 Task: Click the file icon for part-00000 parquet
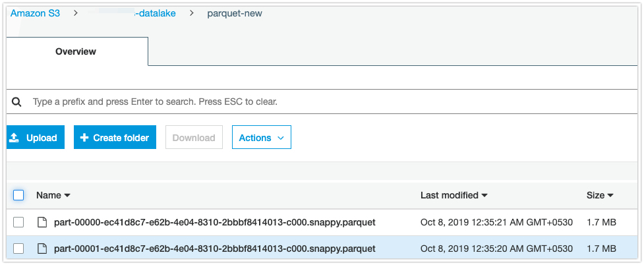click(x=41, y=223)
